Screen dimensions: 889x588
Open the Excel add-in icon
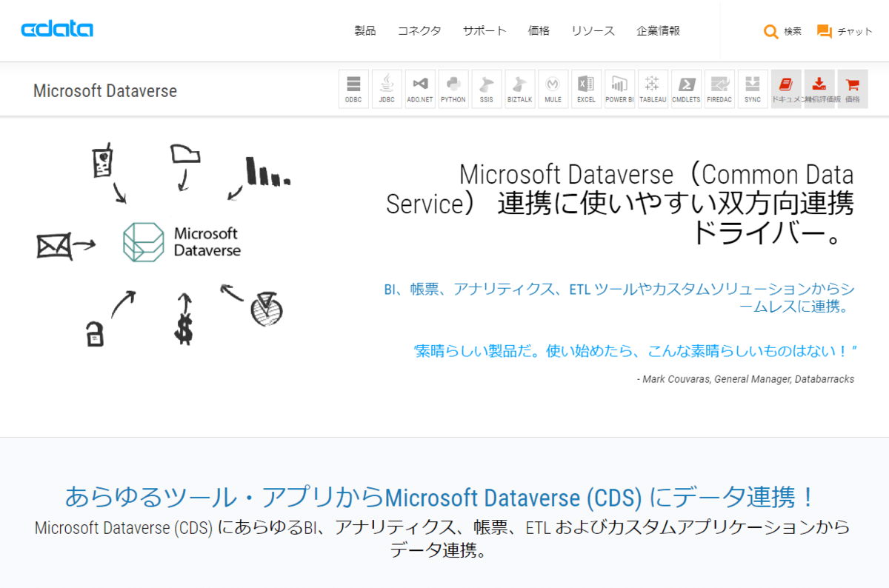click(x=586, y=89)
